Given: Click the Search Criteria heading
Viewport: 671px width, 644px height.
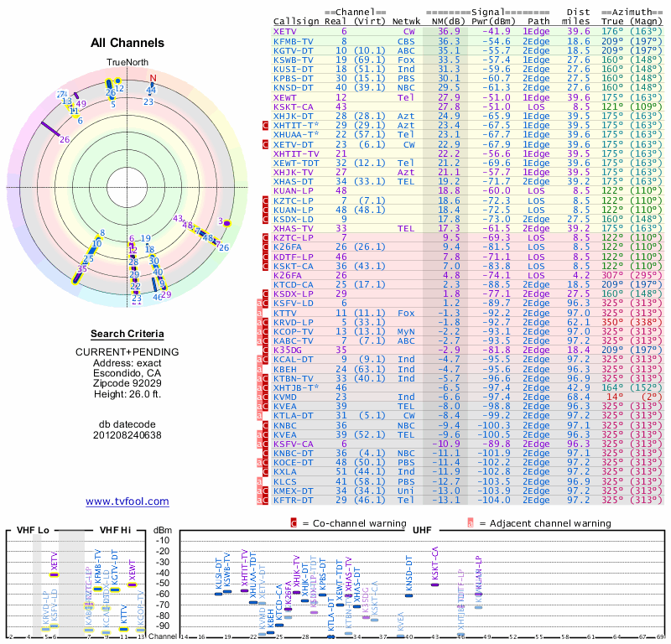Looking at the screenshot, I should pyautogui.click(x=127, y=334).
